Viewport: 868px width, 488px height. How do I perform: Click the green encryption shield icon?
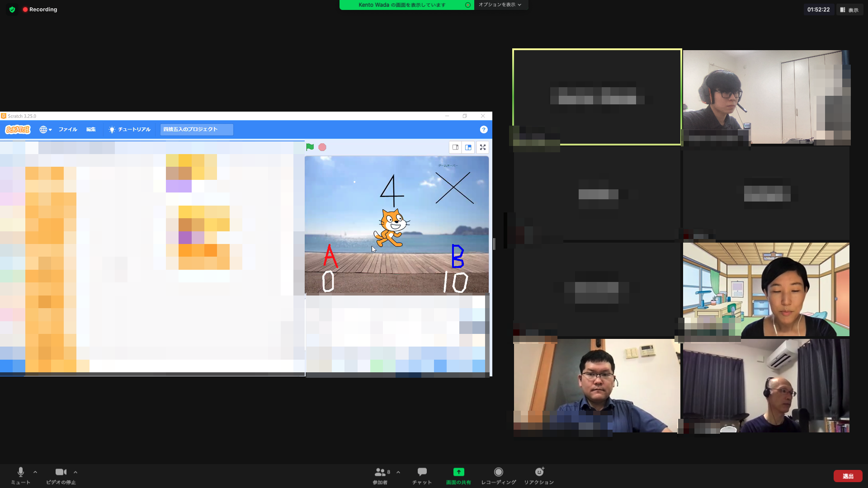pyautogui.click(x=12, y=9)
